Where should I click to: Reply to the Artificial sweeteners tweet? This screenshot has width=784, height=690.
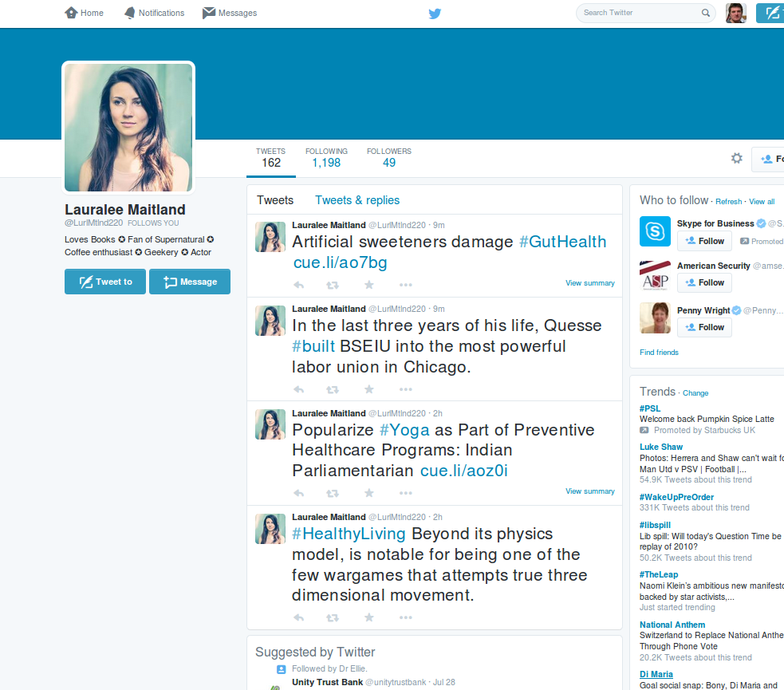coord(299,285)
